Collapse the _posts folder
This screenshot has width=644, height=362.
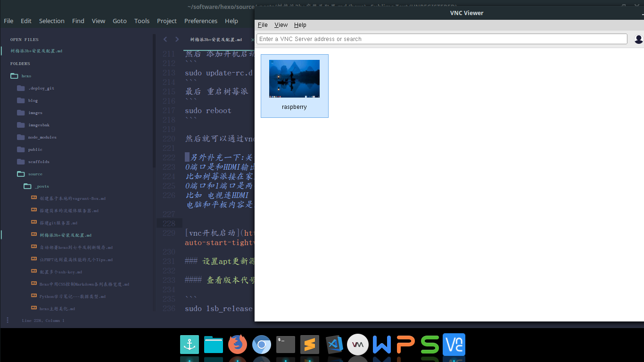point(27,186)
